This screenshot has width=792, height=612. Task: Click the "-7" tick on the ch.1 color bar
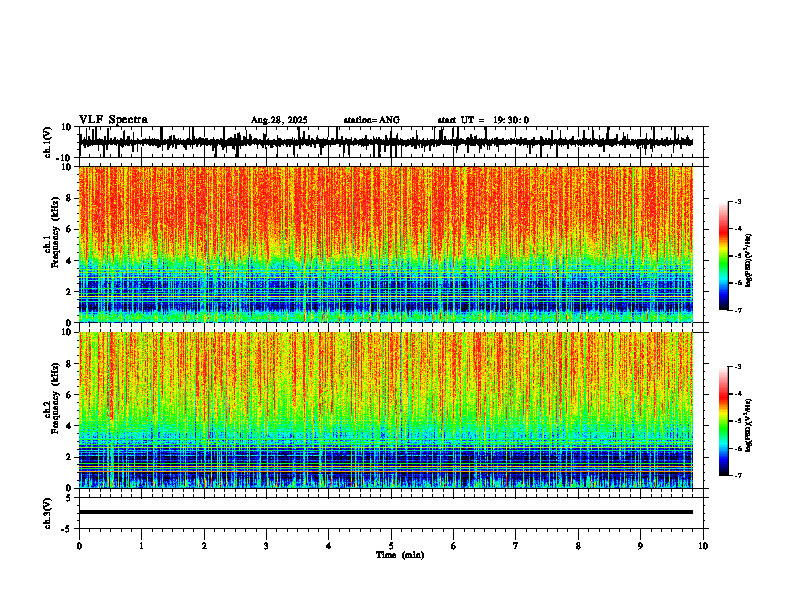click(x=737, y=310)
